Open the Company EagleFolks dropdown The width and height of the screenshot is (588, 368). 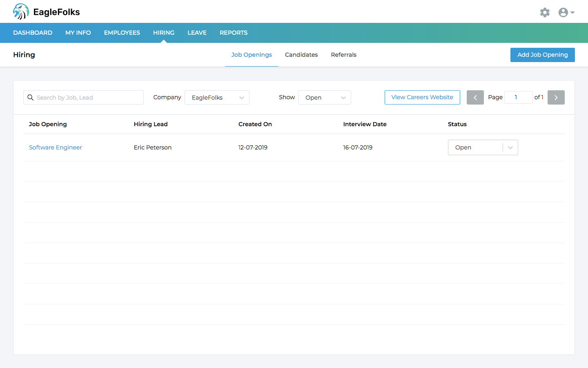click(x=217, y=97)
